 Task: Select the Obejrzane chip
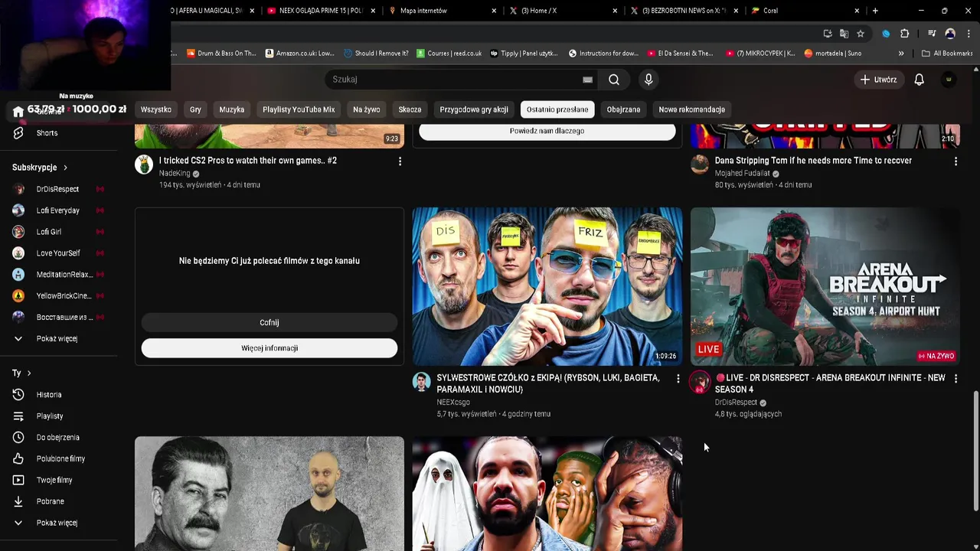(623, 109)
